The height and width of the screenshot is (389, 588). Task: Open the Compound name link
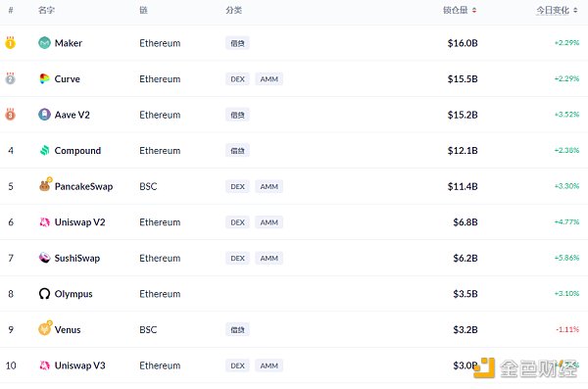point(77,151)
